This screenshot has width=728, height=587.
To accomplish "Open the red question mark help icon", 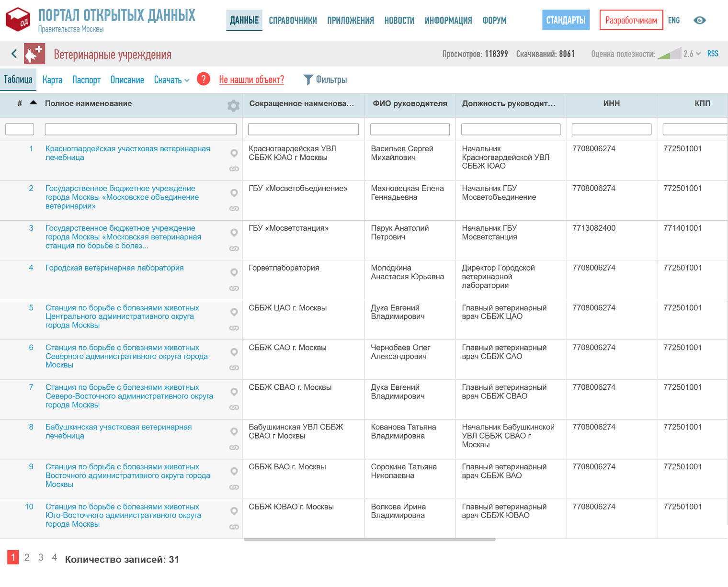I will pyautogui.click(x=204, y=79).
